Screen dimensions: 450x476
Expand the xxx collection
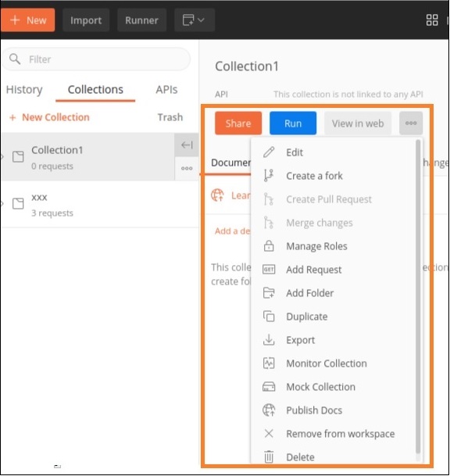[2, 203]
